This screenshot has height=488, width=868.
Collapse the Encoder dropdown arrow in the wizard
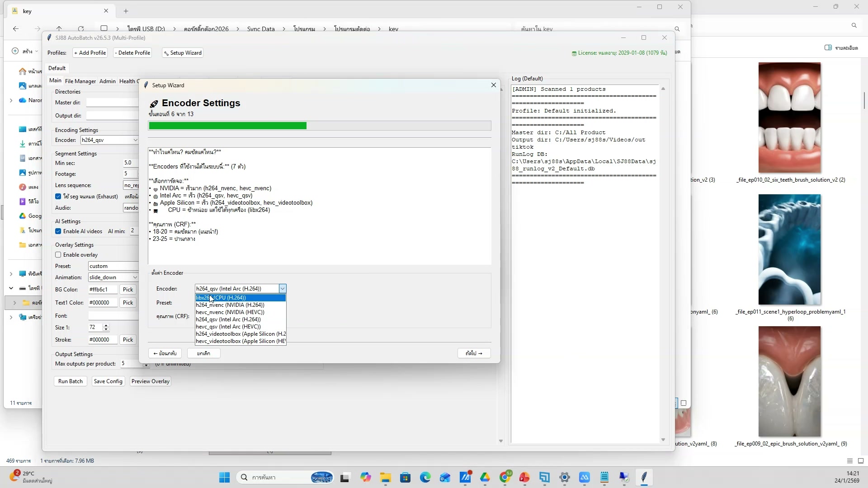(x=282, y=289)
